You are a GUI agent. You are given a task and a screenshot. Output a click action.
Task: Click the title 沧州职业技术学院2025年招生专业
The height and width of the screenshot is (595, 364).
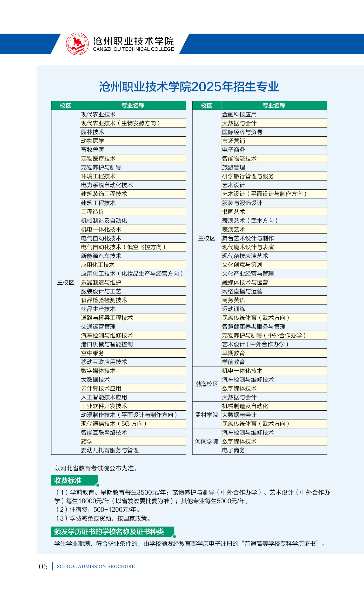(x=189, y=87)
